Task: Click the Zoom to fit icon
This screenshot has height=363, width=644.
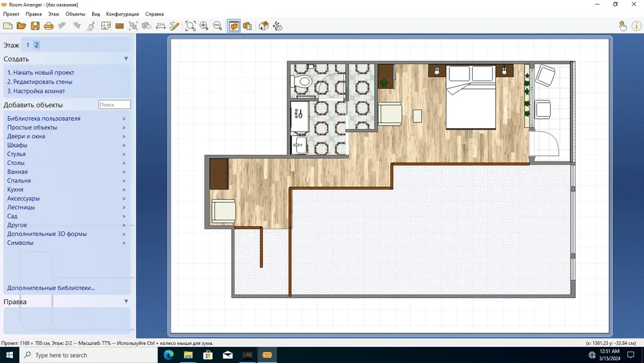Action: pyautogui.click(x=190, y=26)
